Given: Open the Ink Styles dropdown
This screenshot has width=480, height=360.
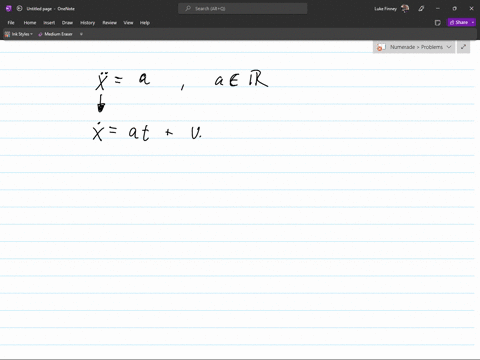Looking at the screenshot, I should coord(19,34).
